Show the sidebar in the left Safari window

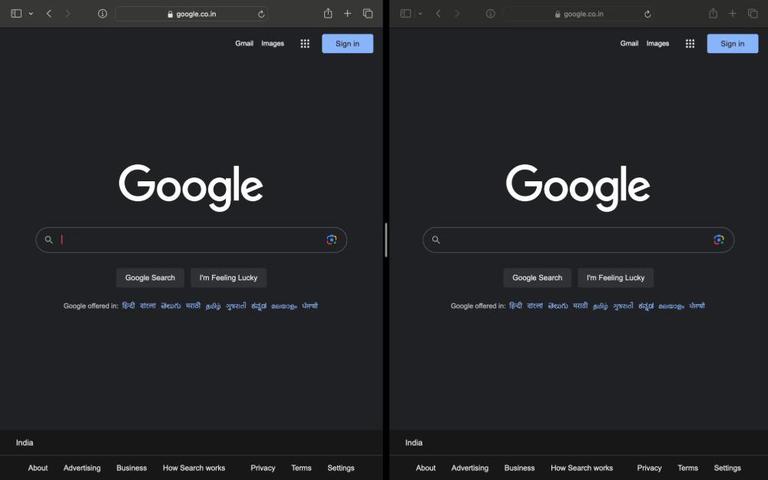(16, 14)
